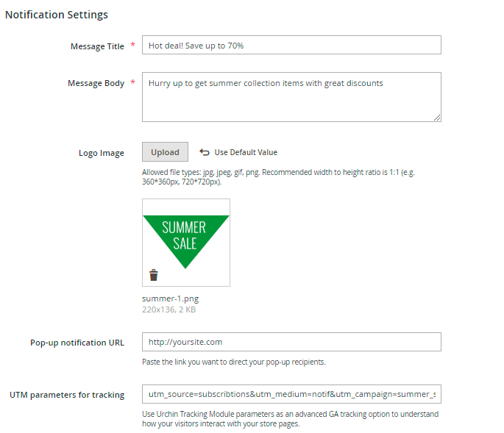Click the 220x136, 2 KB file info

coord(168,309)
